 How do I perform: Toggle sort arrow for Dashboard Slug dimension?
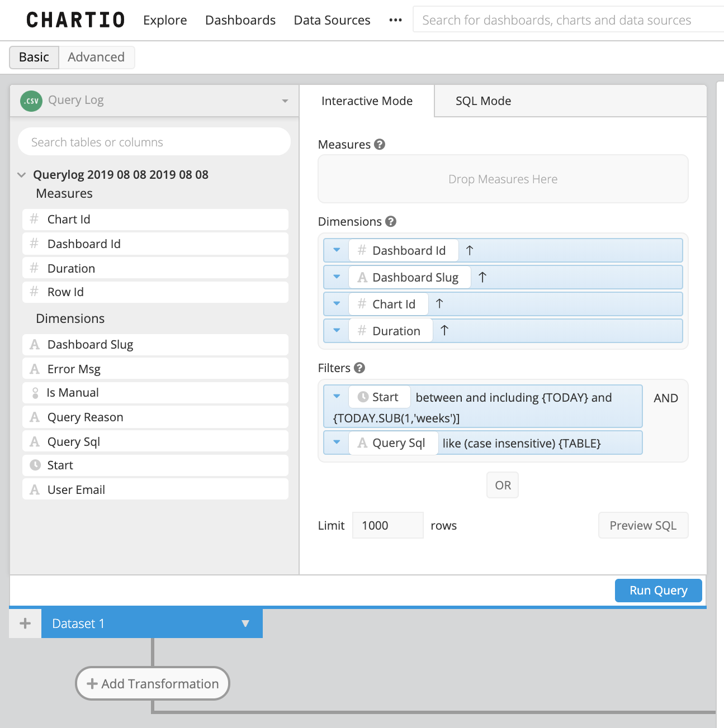pyautogui.click(x=482, y=277)
